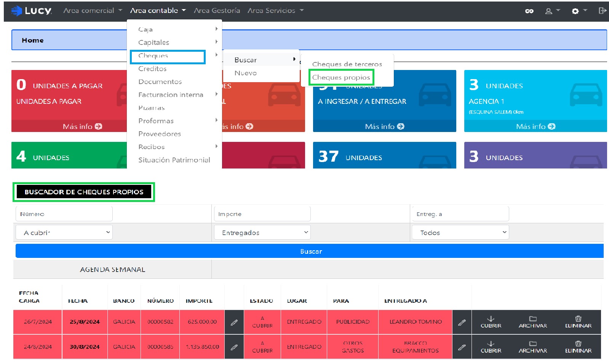Click the blue Buscar button
This screenshot has width=609, height=364.
click(x=310, y=251)
